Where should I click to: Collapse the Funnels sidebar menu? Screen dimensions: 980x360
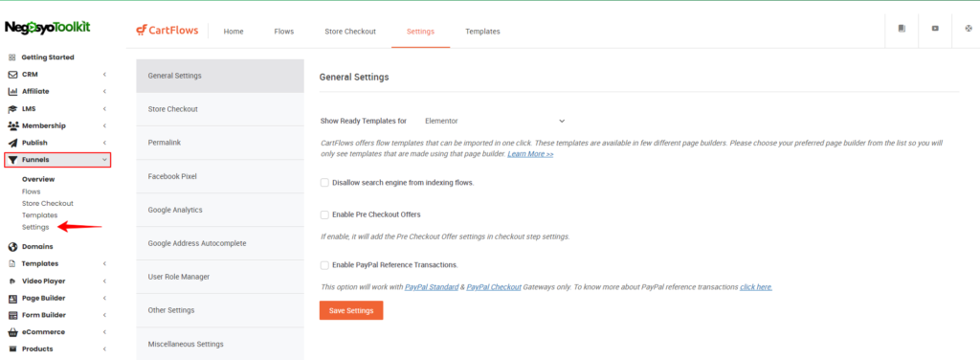pyautogui.click(x=105, y=160)
